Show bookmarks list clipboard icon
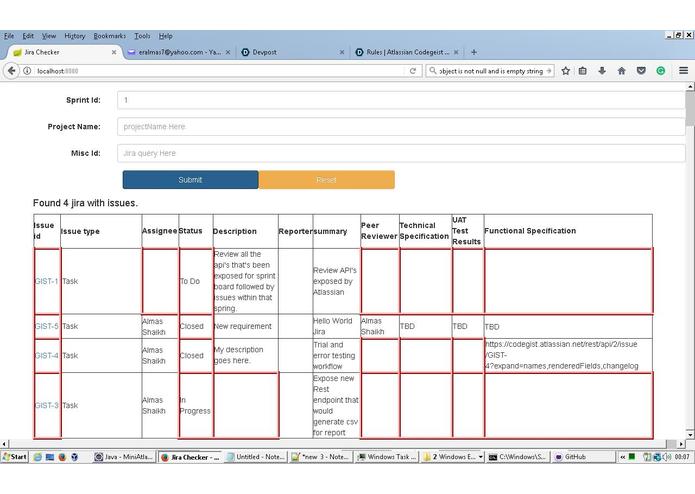695x494 pixels. click(x=583, y=71)
